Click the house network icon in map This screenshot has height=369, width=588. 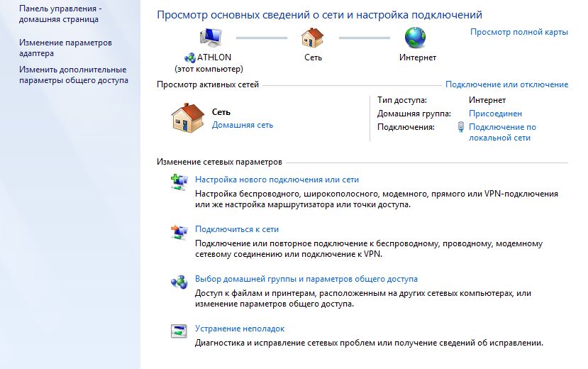(312, 38)
